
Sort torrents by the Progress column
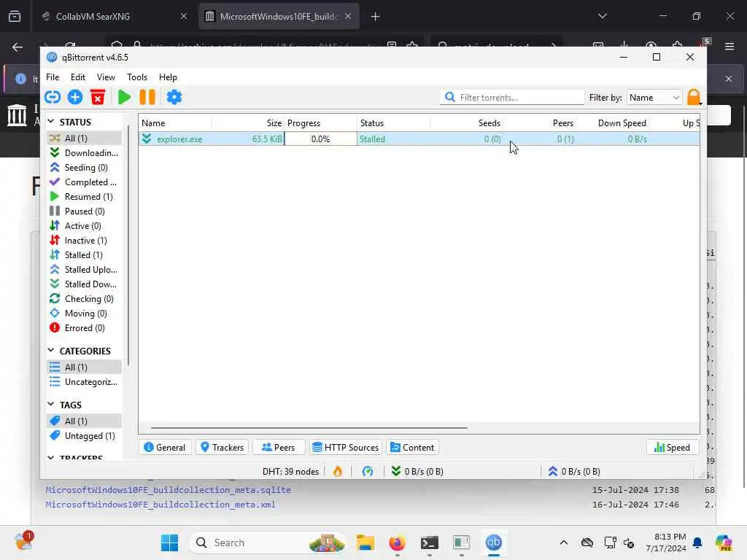click(x=321, y=122)
